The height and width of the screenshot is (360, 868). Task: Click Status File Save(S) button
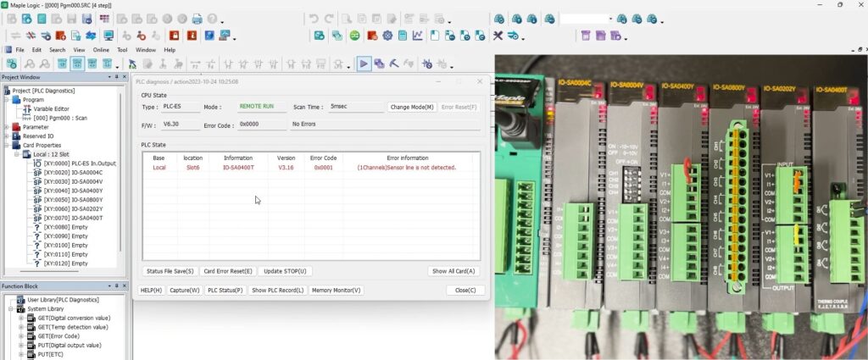pos(170,272)
